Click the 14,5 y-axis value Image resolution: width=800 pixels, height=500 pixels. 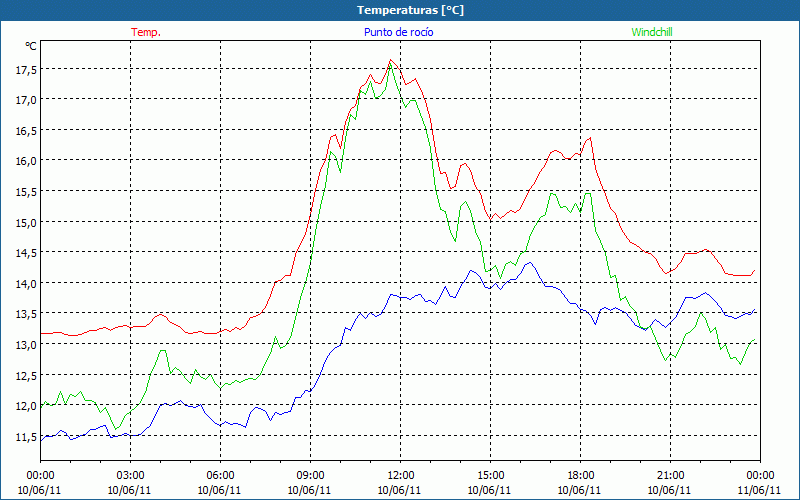tap(26, 253)
